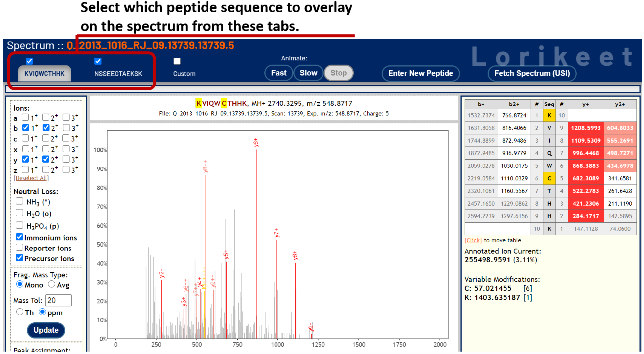The image size is (644, 354).
Task: Select the Avg fragment mass type
Action: point(51,284)
